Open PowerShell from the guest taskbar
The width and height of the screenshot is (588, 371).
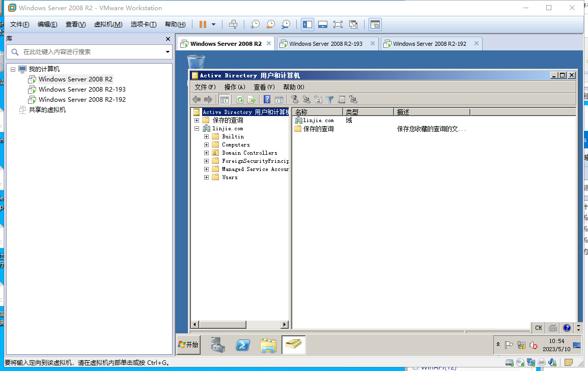pos(243,345)
